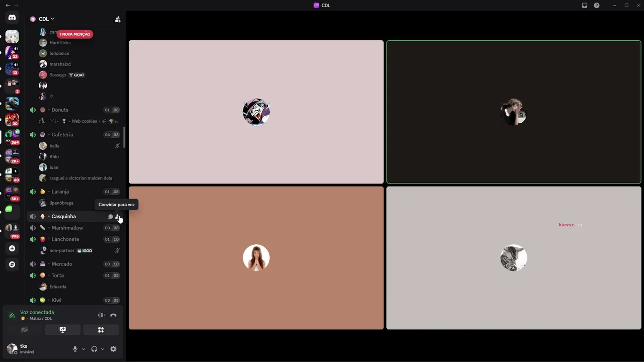This screenshot has height=362, width=644.
Task: Open headphone output options chevron
Action: [103, 349]
